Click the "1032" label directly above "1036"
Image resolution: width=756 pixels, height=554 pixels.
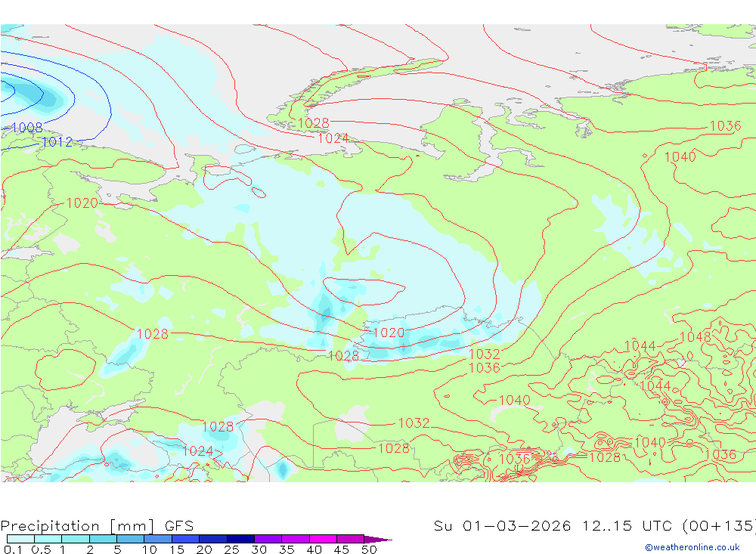[485, 354]
